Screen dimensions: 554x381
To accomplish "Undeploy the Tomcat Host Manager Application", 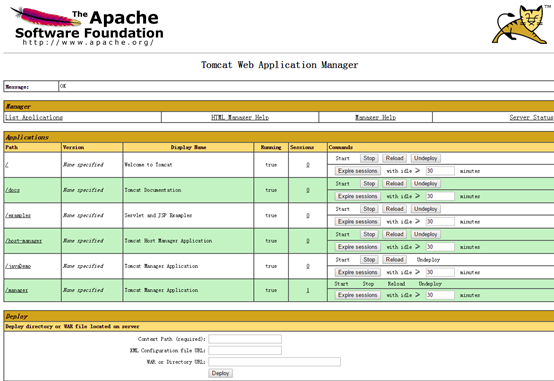I will pos(425,234).
